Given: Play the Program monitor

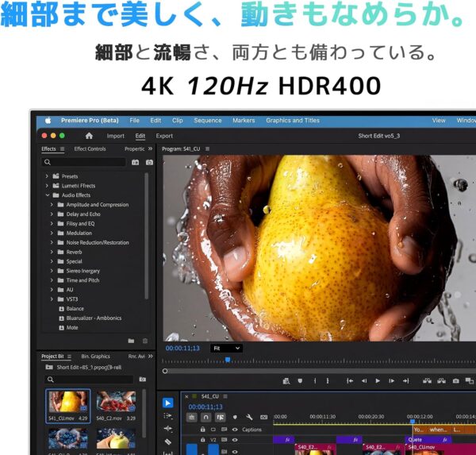Looking at the screenshot, I should [378, 381].
